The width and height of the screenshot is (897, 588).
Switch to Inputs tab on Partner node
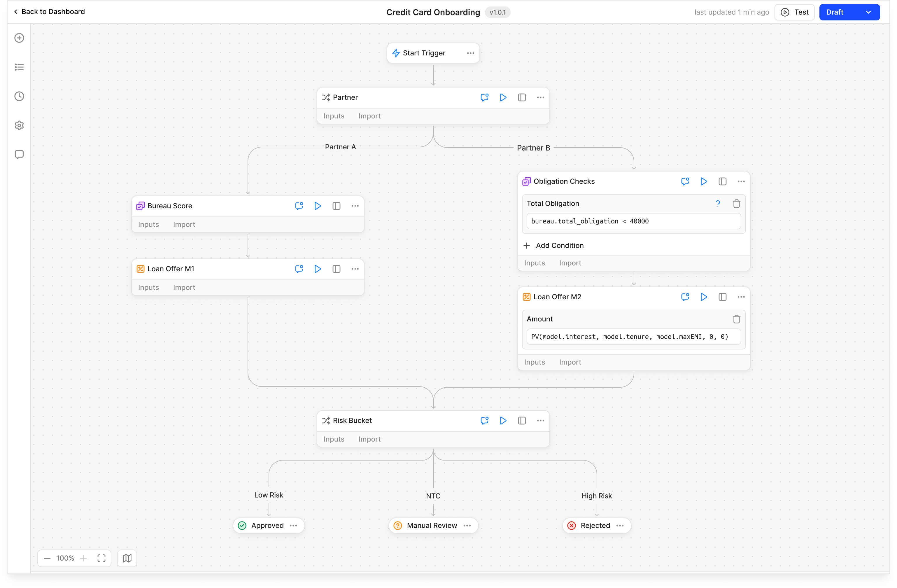334,116
